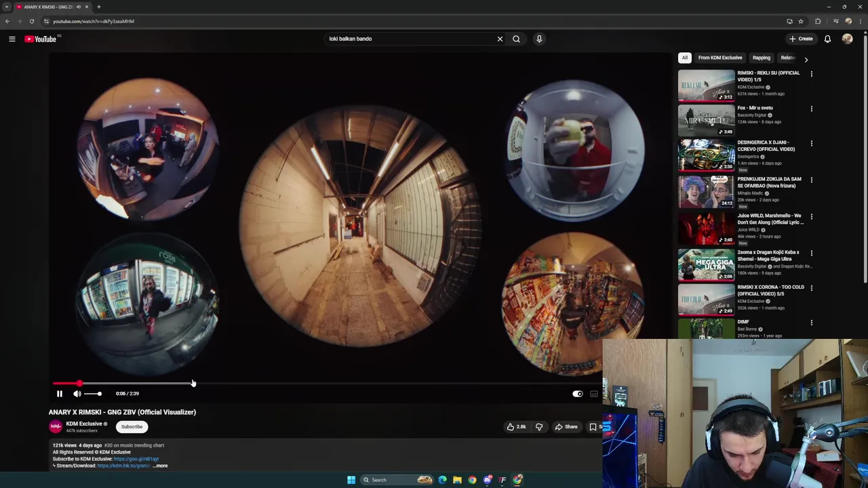Click the browser address bar URL
This screenshot has height=488, width=868.
coord(94,21)
